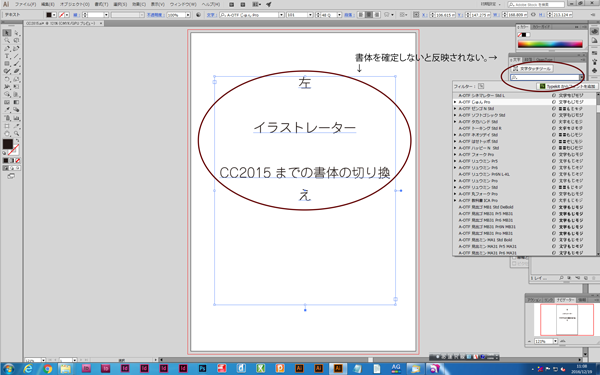Expand the A-OTF じゅん Pro font family
Image resolution: width=600 pixels, height=375 pixels.
pos(455,102)
